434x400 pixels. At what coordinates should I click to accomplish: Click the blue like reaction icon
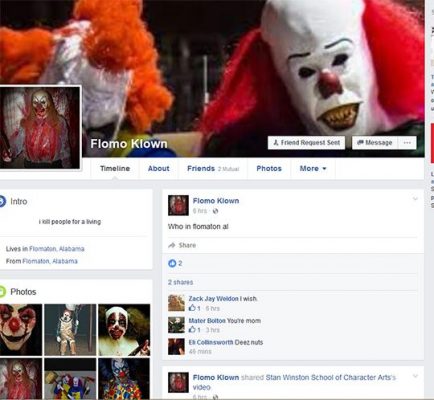tap(172, 263)
